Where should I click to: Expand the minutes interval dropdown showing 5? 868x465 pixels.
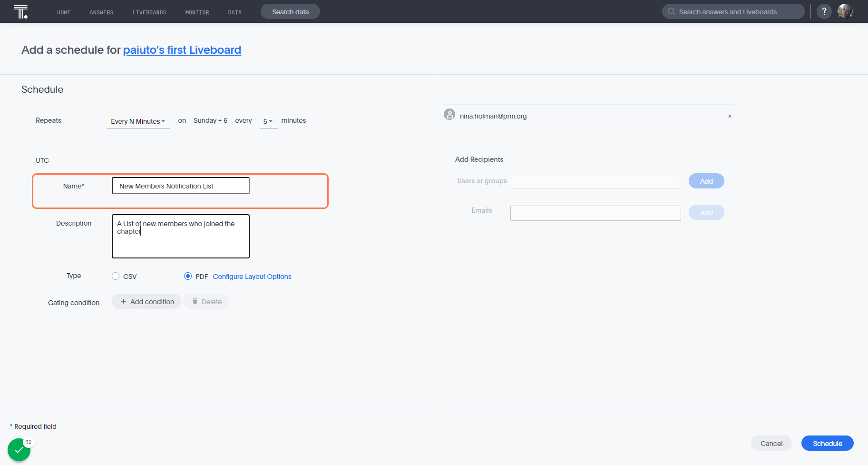pos(268,121)
